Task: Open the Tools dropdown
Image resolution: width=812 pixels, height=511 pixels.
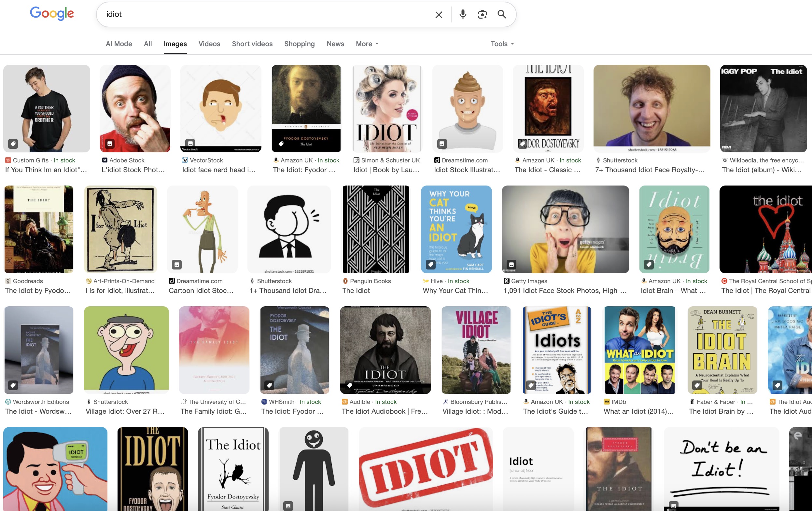Action: click(502, 44)
